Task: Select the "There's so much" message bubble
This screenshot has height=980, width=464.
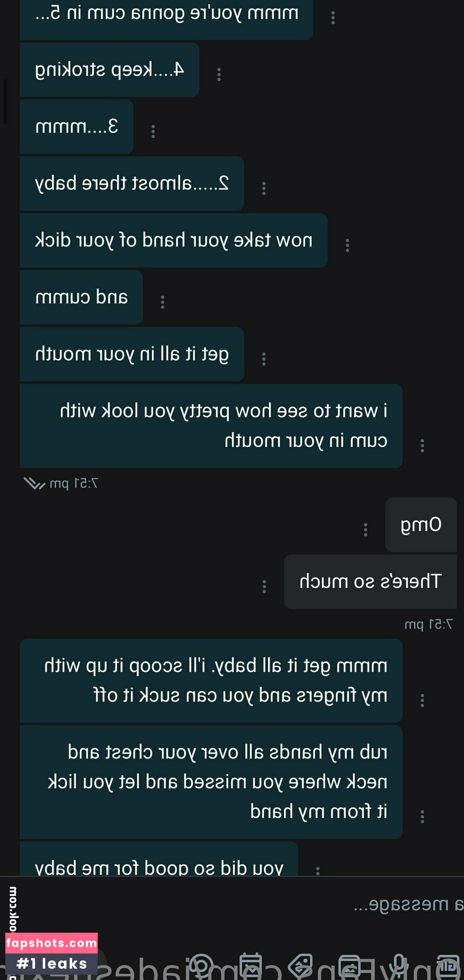Action: pyautogui.click(x=371, y=581)
